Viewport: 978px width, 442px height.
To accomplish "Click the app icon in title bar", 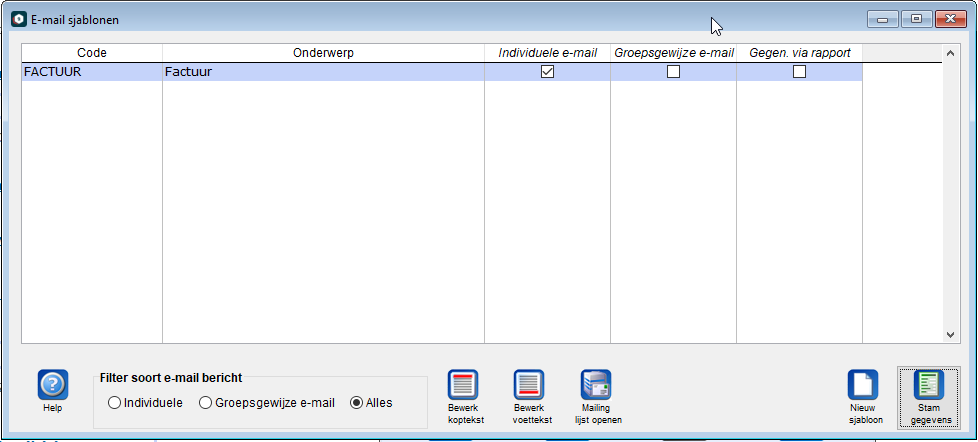I will point(19,19).
